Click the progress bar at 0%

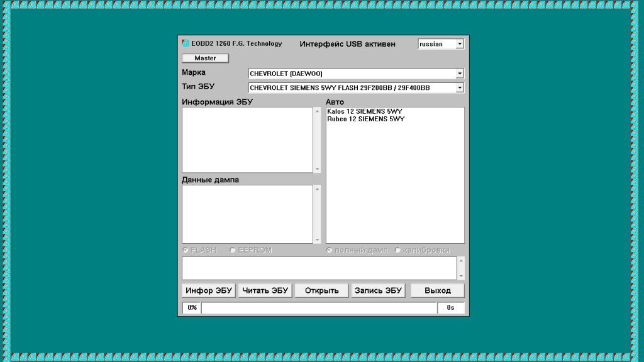pos(319,308)
